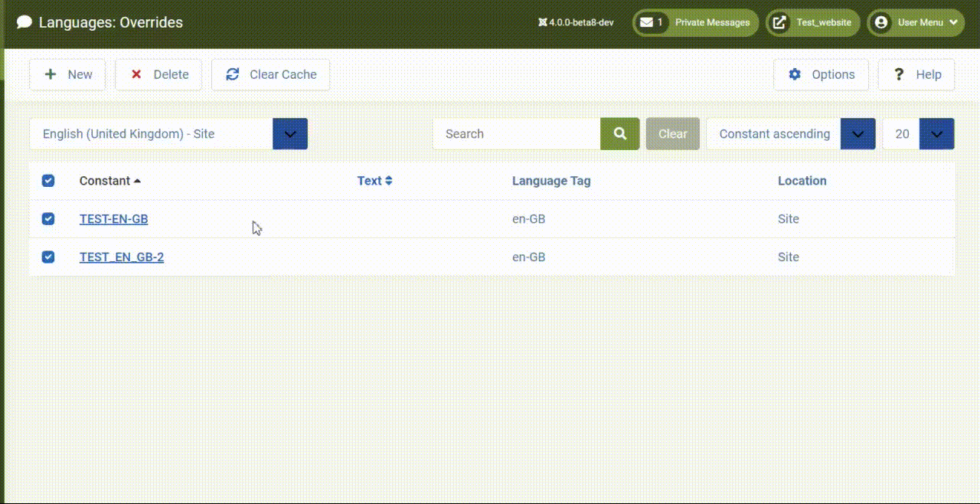Image resolution: width=980 pixels, height=504 pixels.
Task: Open the TEST_EN_GB-2 override link
Action: click(x=122, y=257)
